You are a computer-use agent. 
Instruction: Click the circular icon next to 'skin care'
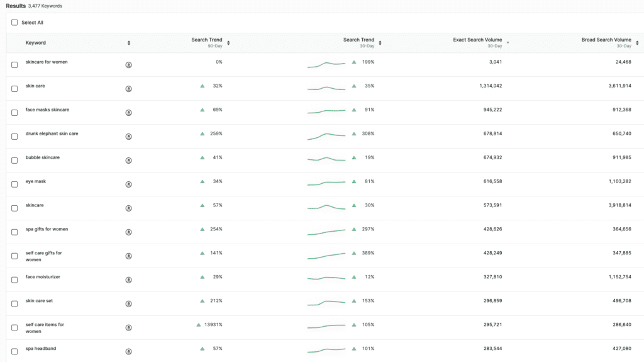pos(128,89)
